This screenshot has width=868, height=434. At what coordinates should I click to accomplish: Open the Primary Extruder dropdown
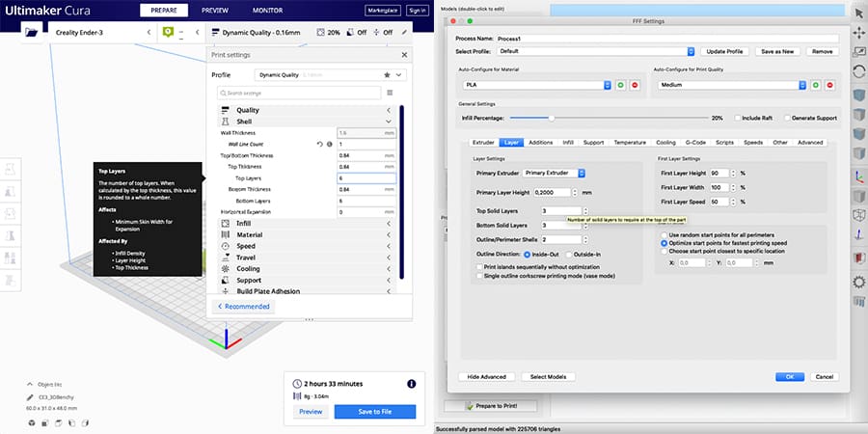[x=555, y=174]
